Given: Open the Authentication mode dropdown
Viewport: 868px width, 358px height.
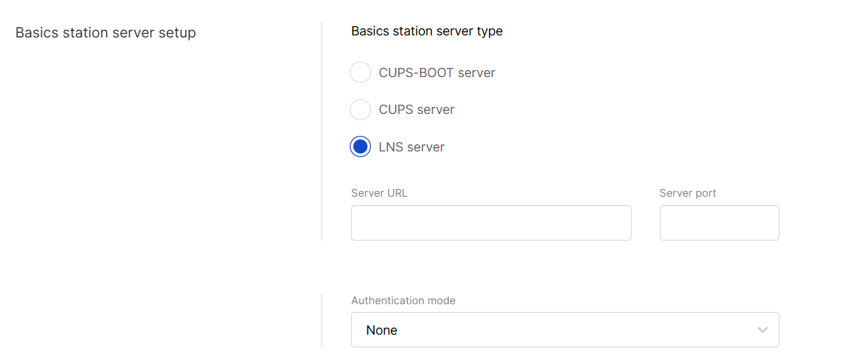Looking at the screenshot, I should click(x=565, y=330).
